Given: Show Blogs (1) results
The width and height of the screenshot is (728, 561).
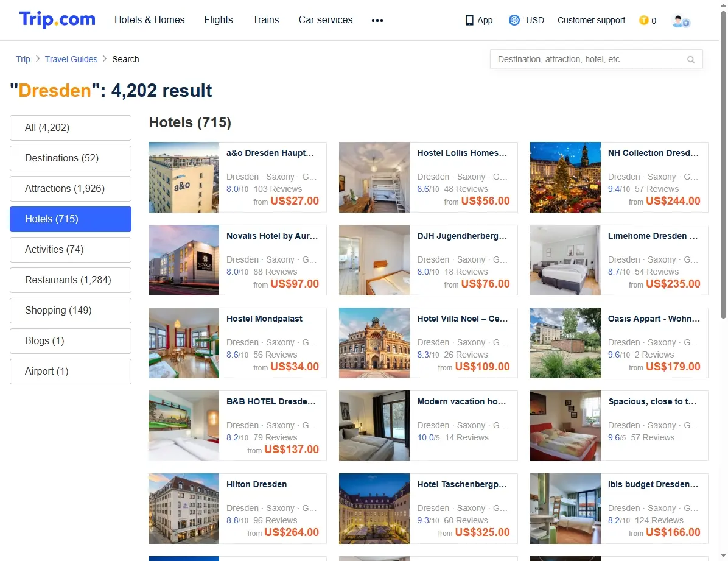Looking at the screenshot, I should [71, 340].
